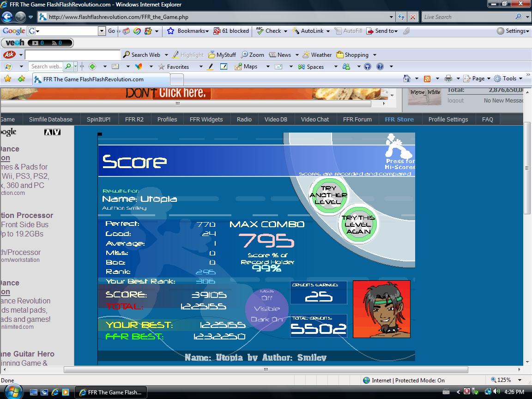Image resolution: width=532 pixels, height=399 pixels.
Task: Click the page horizontal scrollbar thumb
Action: point(266,370)
